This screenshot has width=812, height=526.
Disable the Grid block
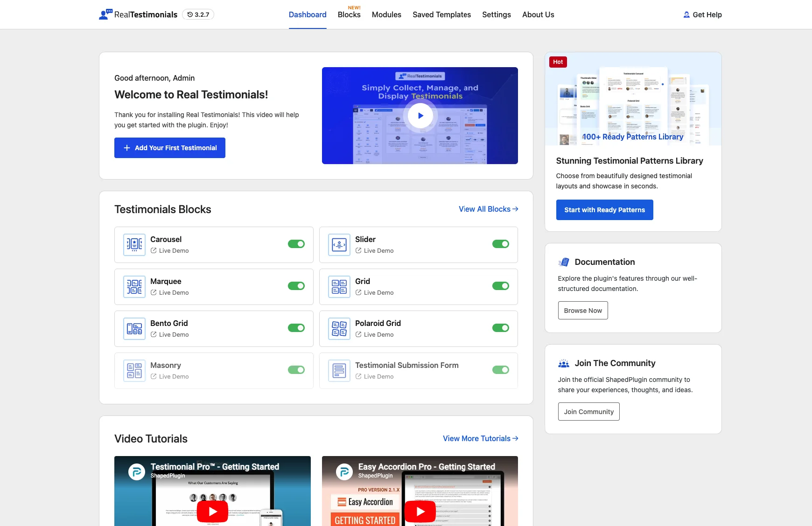[x=501, y=286]
